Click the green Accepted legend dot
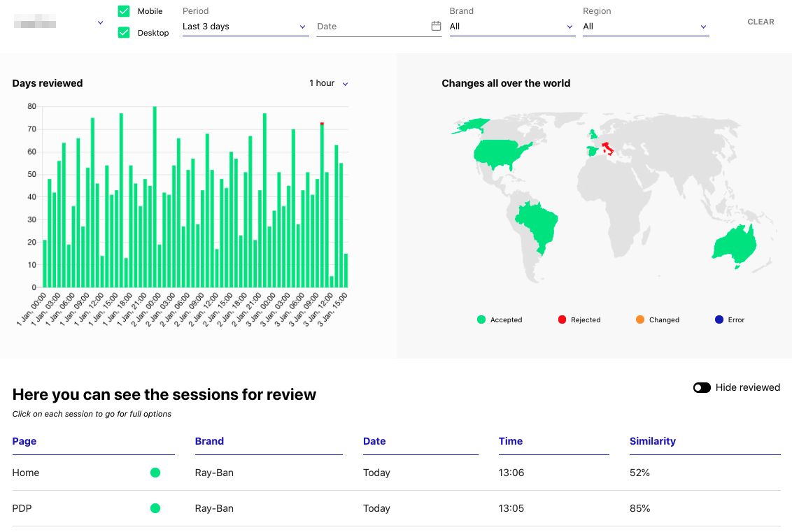Image resolution: width=792 pixels, height=532 pixels. pyautogui.click(x=481, y=319)
